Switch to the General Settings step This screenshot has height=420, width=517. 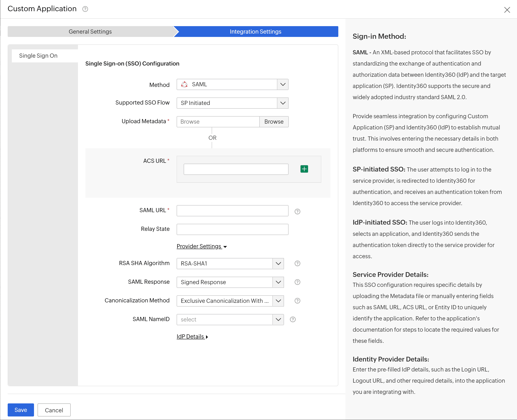coord(90,32)
